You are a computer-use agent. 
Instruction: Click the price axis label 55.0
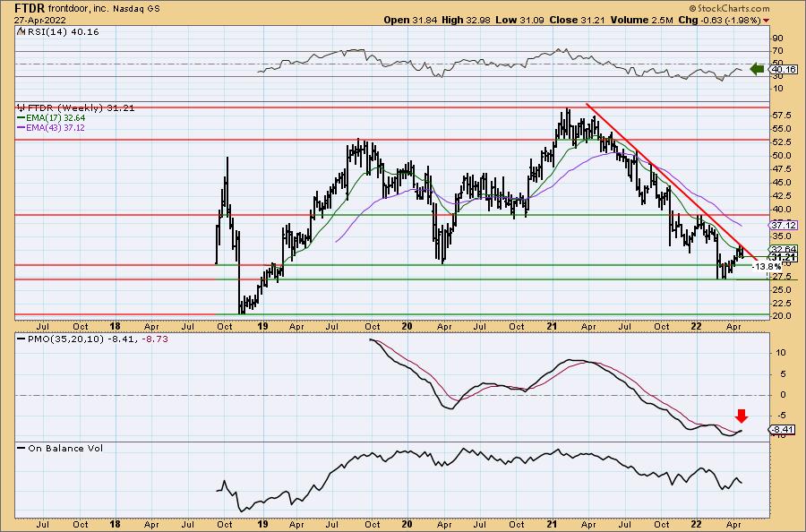[781, 128]
